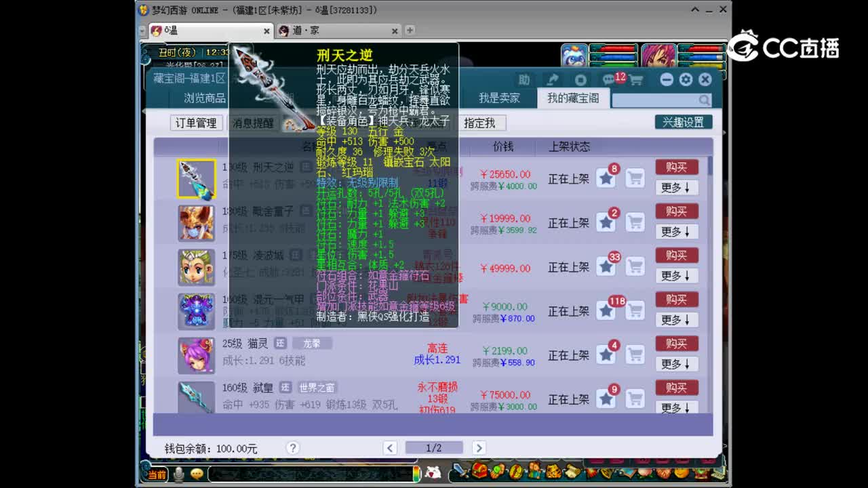Favorite star for 刑天之逆 row

pos(606,178)
